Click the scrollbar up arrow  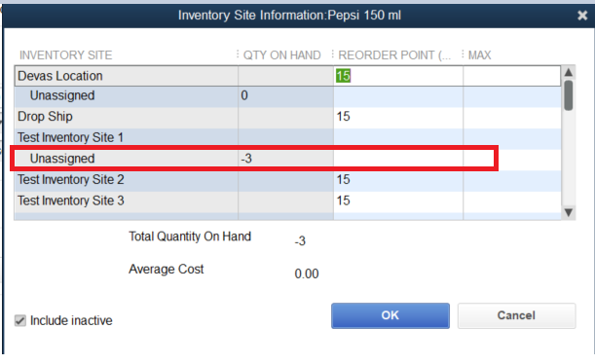point(568,72)
